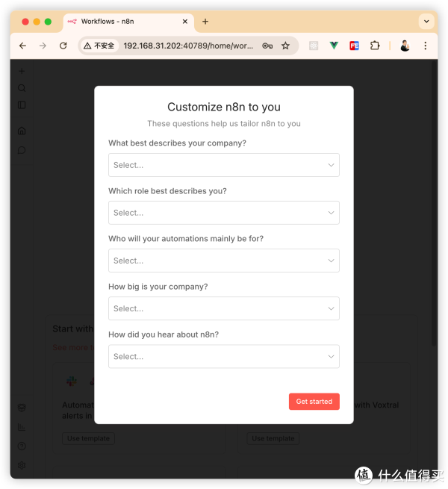
Task: Open the 'How did you hear about n8n' dropdown
Action: (x=223, y=356)
